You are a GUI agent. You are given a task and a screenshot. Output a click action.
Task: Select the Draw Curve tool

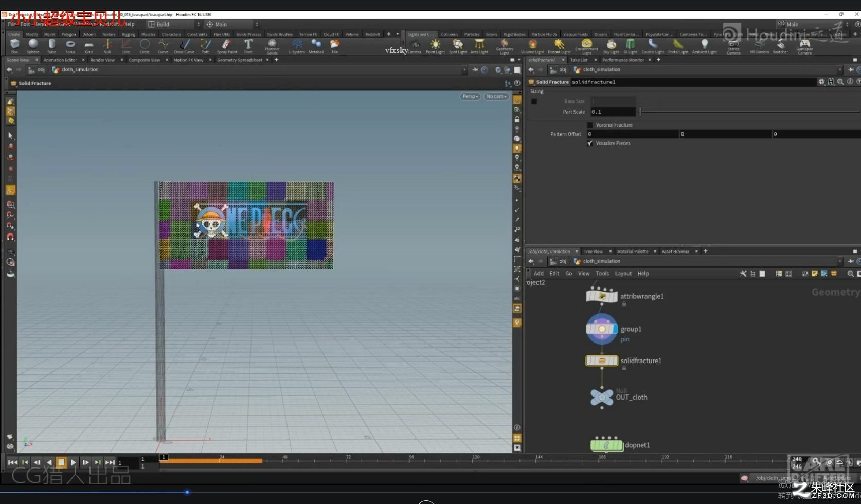[x=184, y=46]
